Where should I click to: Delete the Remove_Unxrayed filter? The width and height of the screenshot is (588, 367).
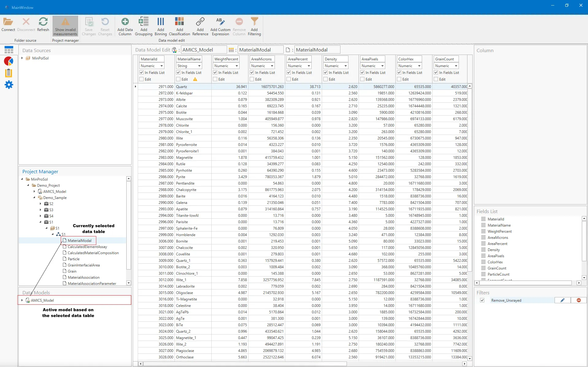coord(579,300)
